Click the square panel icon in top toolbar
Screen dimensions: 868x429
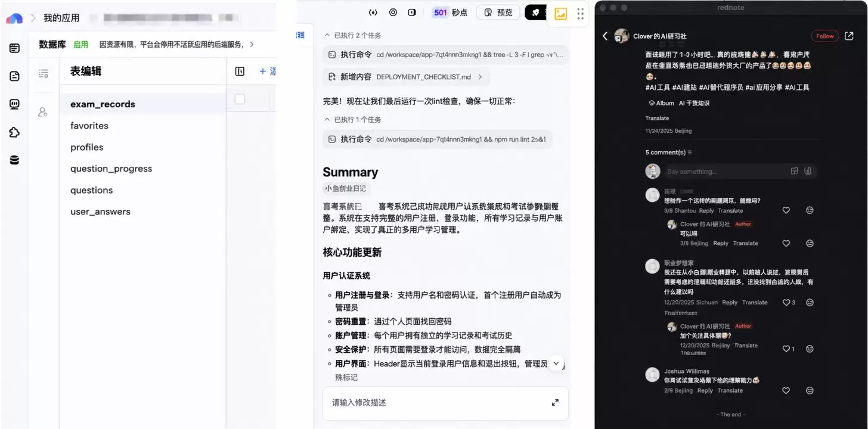coord(412,13)
